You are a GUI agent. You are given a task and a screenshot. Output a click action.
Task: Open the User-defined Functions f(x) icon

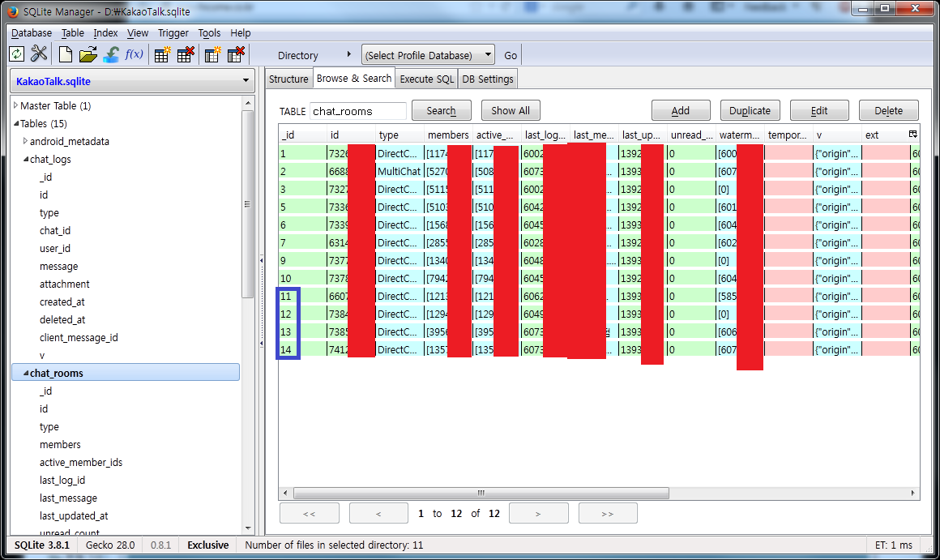coord(134,54)
